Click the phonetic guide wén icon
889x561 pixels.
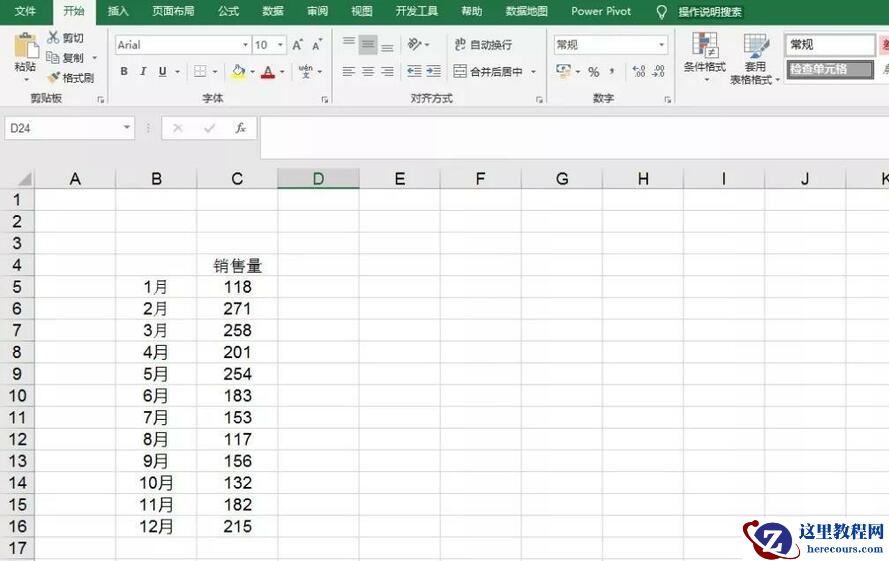(306, 71)
